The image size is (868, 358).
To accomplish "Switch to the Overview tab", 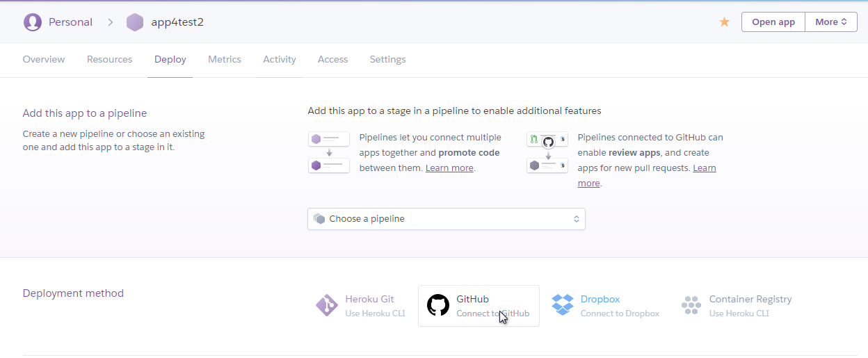I will (x=44, y=60).
